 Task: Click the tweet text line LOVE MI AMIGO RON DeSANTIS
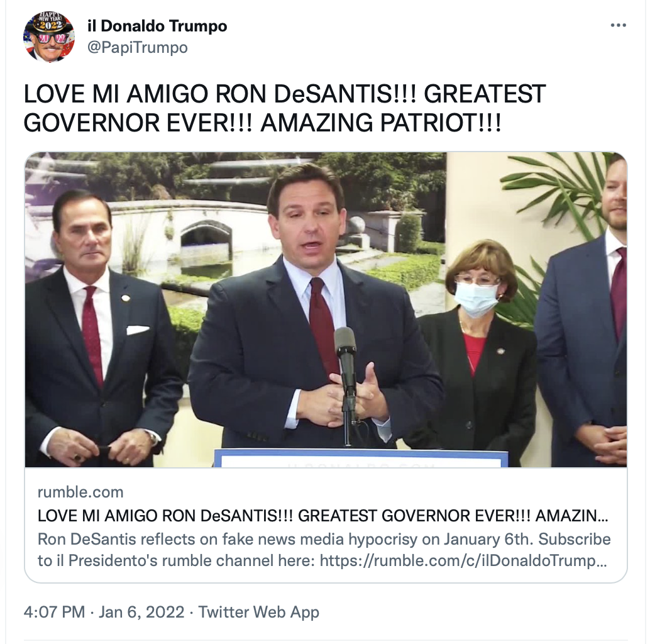click(x=284, y=94)
